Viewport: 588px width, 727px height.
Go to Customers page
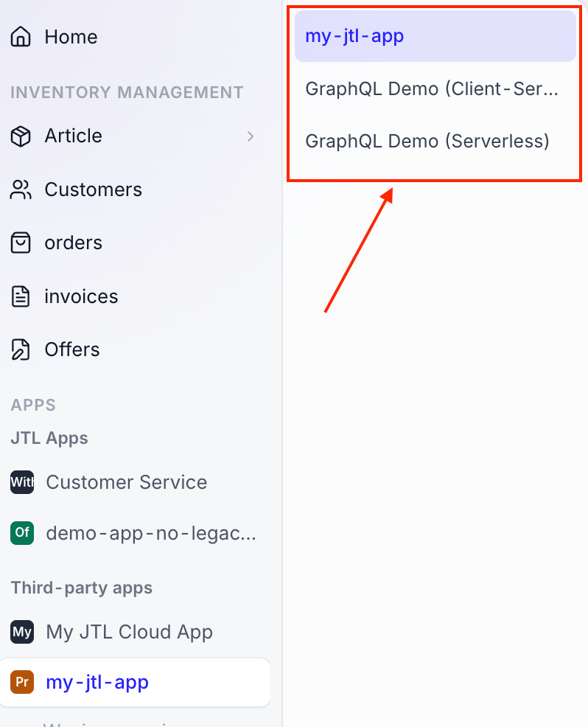[93, 189]
